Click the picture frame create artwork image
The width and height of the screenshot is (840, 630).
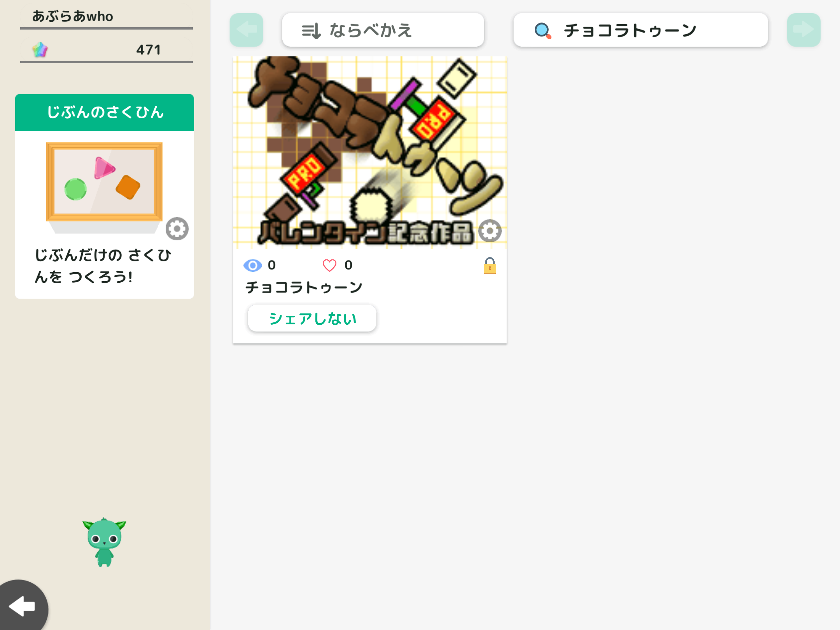pos(104,187)
